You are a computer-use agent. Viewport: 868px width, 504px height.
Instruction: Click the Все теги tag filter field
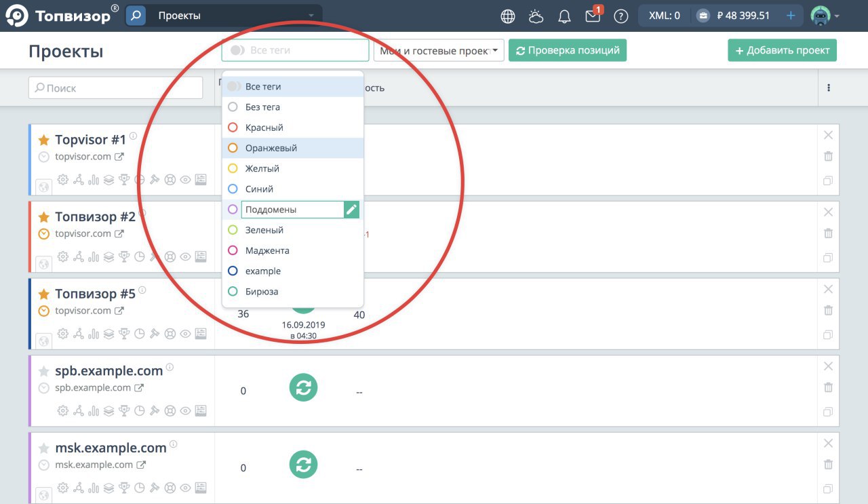point(295,50)
